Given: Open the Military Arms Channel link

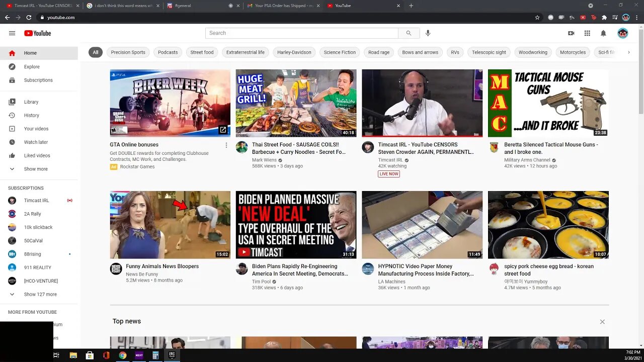Looking at the screenshot, I should tap(527, 160).
